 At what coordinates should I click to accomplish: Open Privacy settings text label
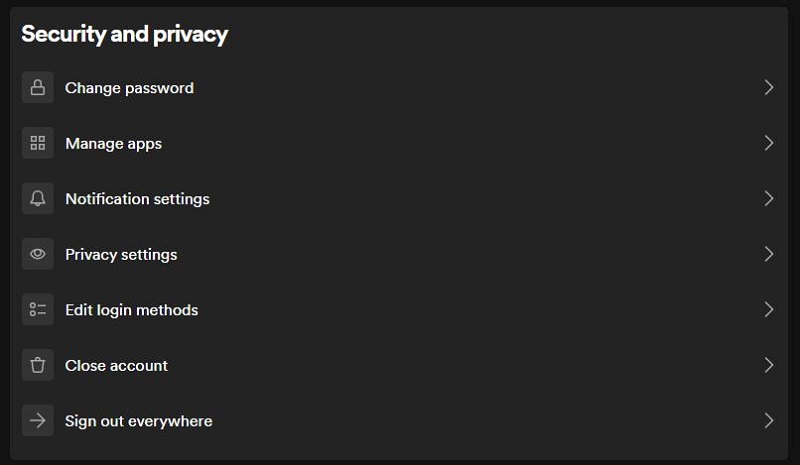pos(121,255)
